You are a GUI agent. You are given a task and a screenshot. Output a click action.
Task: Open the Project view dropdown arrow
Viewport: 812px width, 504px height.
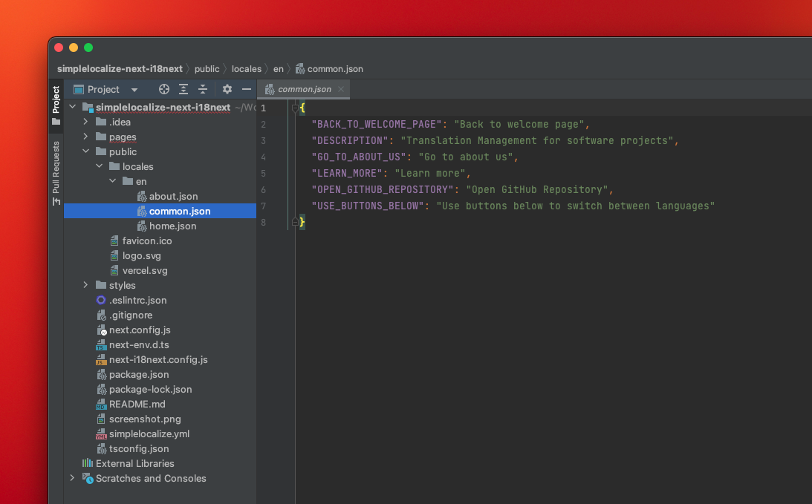[134, 90]
